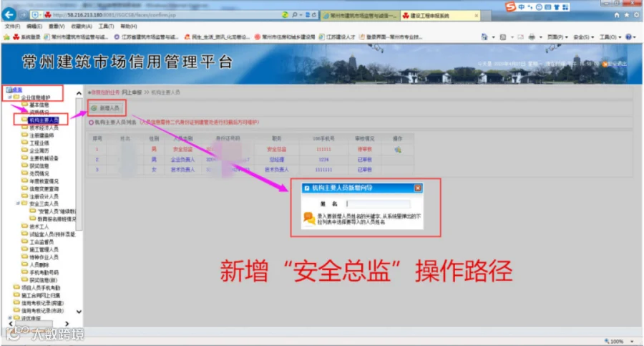Select the 机构主要人员 tree node
The image size is (644, 346).
(44, 120)
